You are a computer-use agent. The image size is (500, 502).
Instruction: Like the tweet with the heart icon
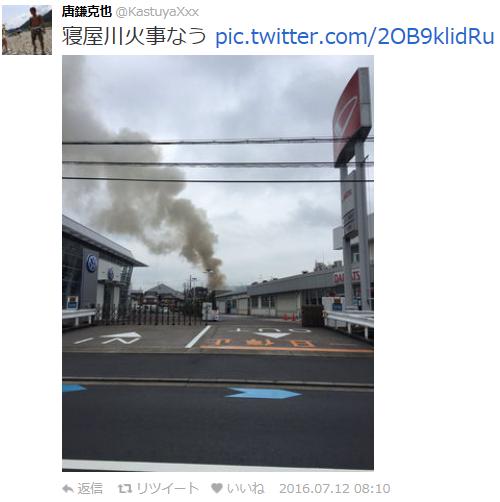coord(217,488)
